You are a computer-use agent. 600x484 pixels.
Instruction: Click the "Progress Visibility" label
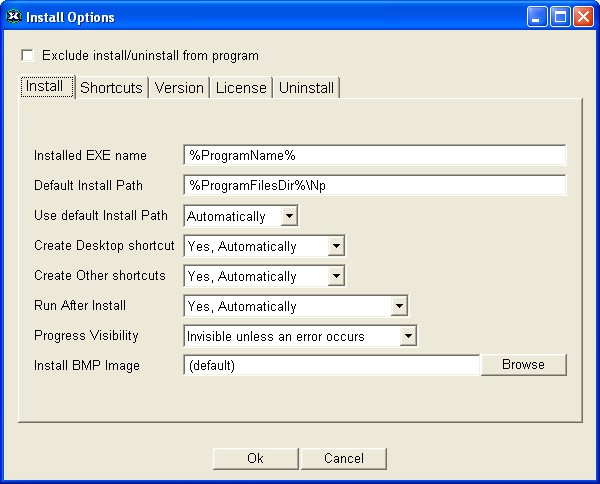[x=86, y=336]
